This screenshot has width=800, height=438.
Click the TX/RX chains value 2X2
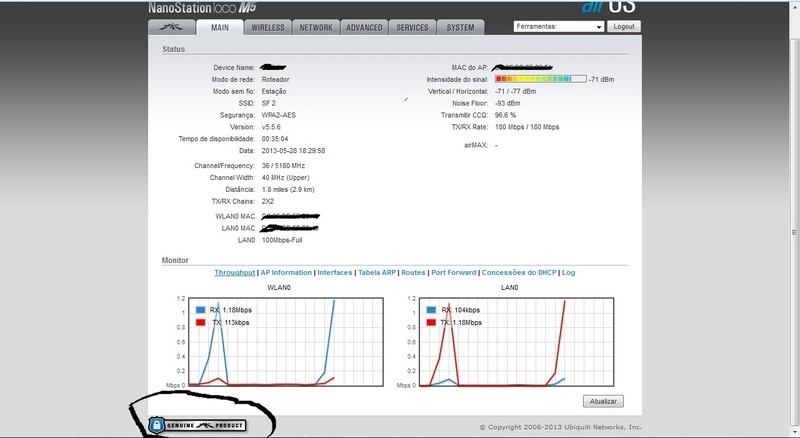(x=268, y=201)
